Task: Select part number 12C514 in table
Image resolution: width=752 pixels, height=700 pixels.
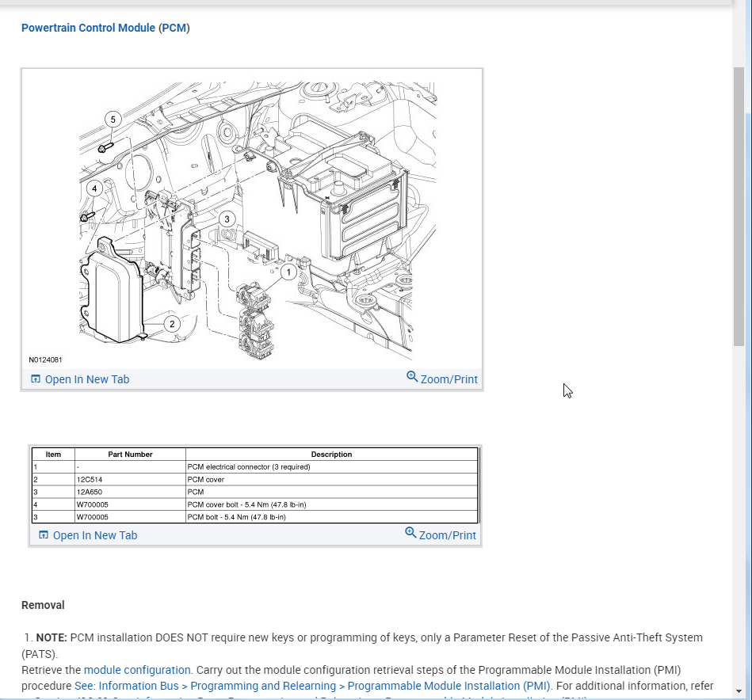Action: [x=90, y=480]
